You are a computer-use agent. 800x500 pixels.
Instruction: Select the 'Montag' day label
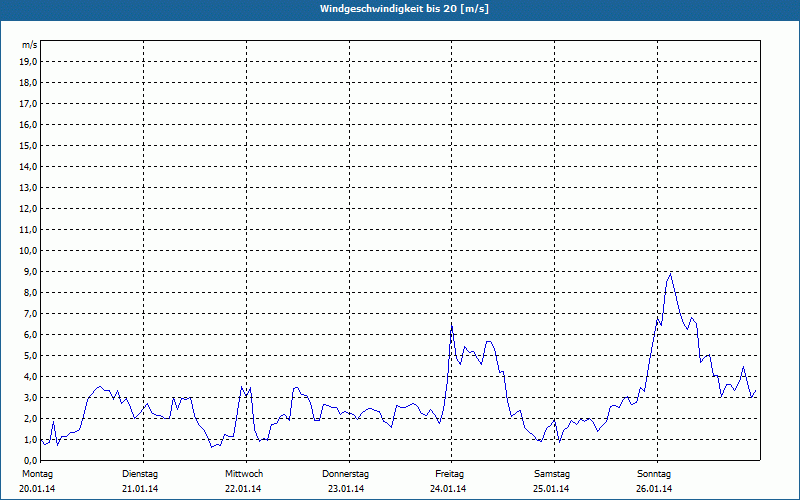tap(37, 474)
